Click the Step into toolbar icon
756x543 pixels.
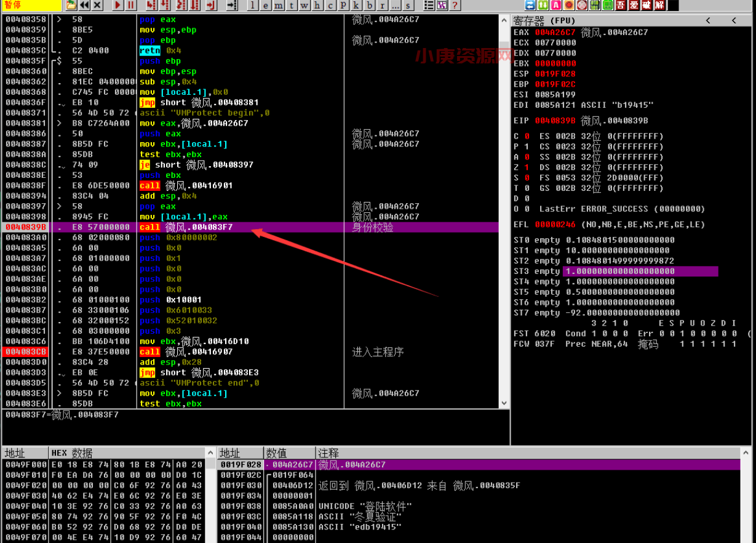(x=151, y=6)
